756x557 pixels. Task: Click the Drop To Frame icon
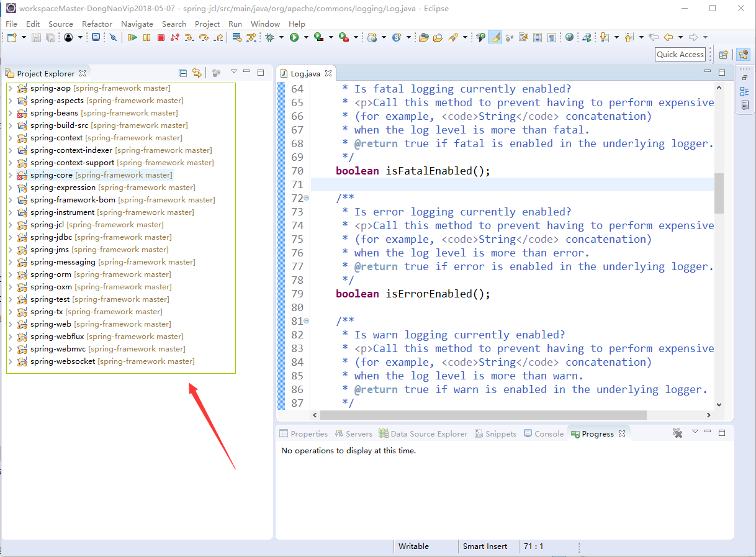coord(236,37)
